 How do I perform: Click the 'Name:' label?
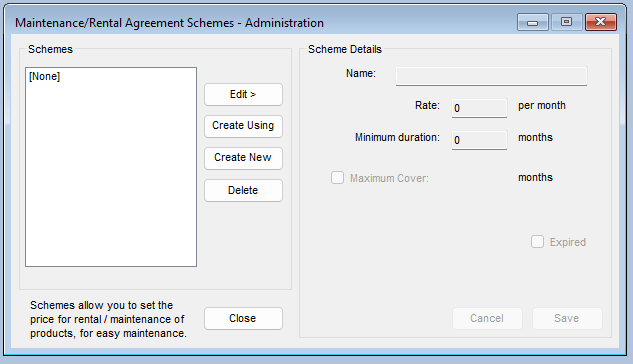[x=361, y=73]
